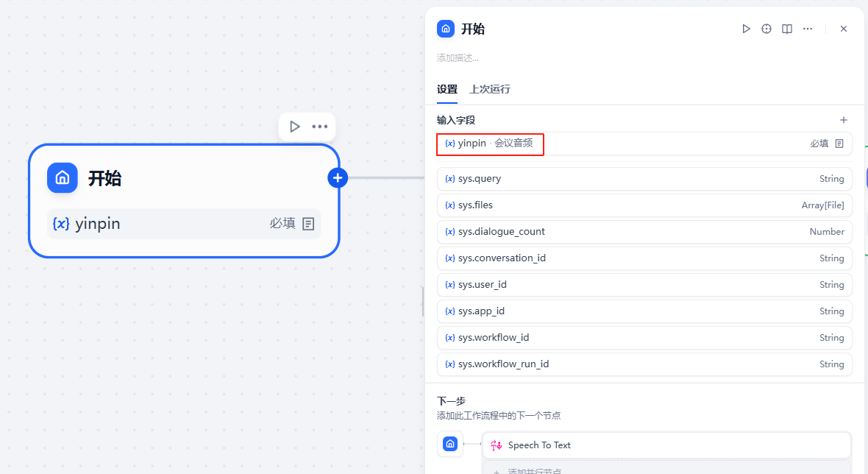
Task: Switch to the 上次运行 tab
Action: tap(490, 89)
